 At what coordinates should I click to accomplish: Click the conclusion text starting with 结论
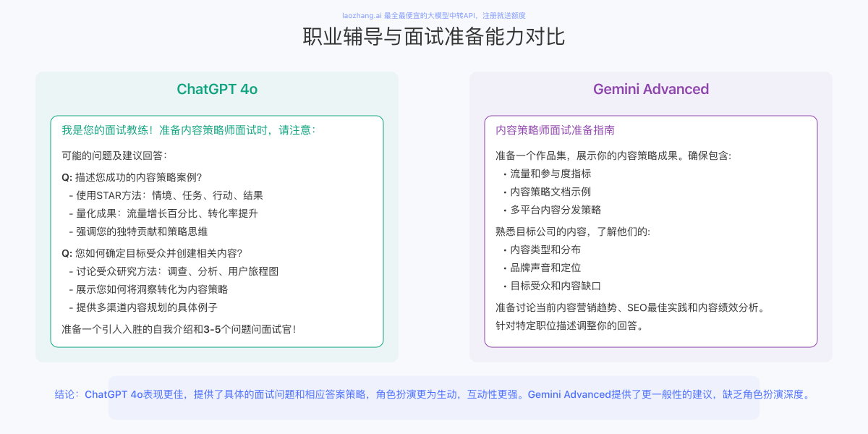tap(434, 394)
